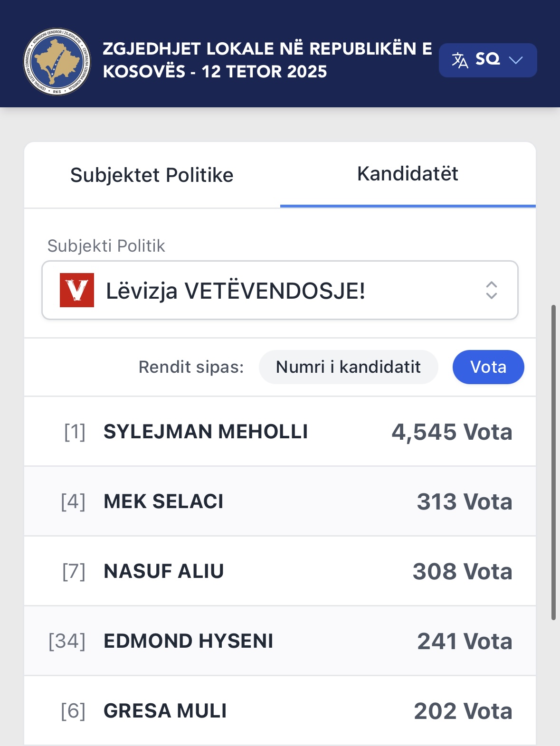The width and height of the screenshot is (560, 746).
Task: Click the up-down arrows in party selector
Action: 491,290
